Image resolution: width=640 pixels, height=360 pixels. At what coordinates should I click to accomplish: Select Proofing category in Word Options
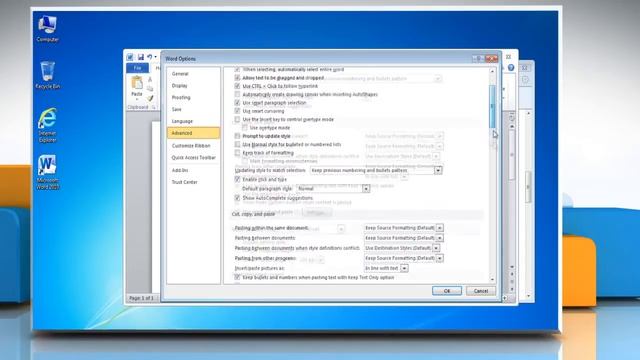click(x=181, y=98)
